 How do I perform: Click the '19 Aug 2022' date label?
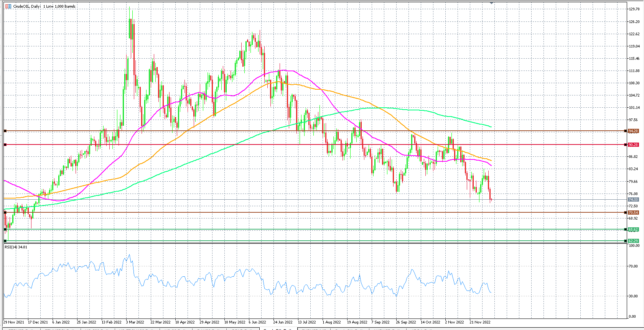[x=357, y=322]
